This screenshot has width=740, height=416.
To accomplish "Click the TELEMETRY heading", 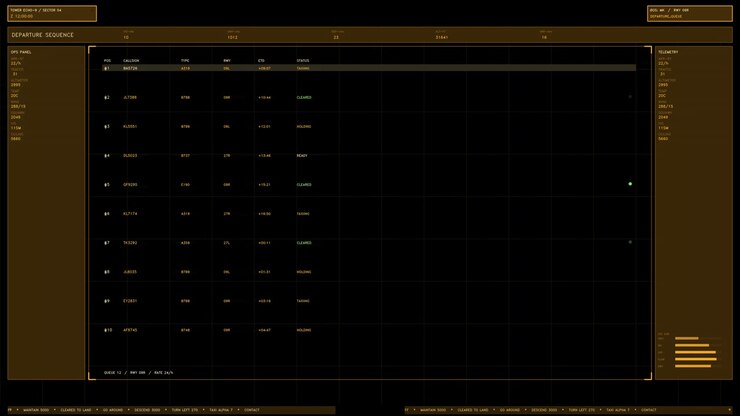I will click(x=668, y=52).
